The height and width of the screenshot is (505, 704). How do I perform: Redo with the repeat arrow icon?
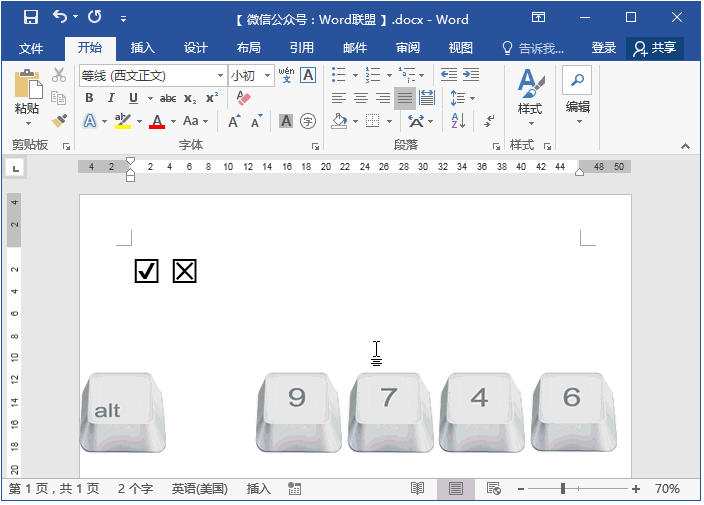pyautogui.click(x=95, y=17)
